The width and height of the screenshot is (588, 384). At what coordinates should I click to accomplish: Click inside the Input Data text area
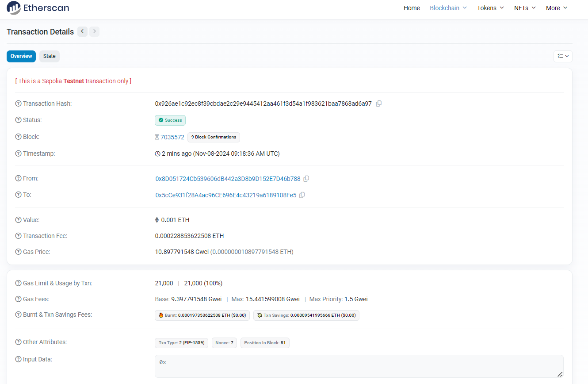click(359, 366)
